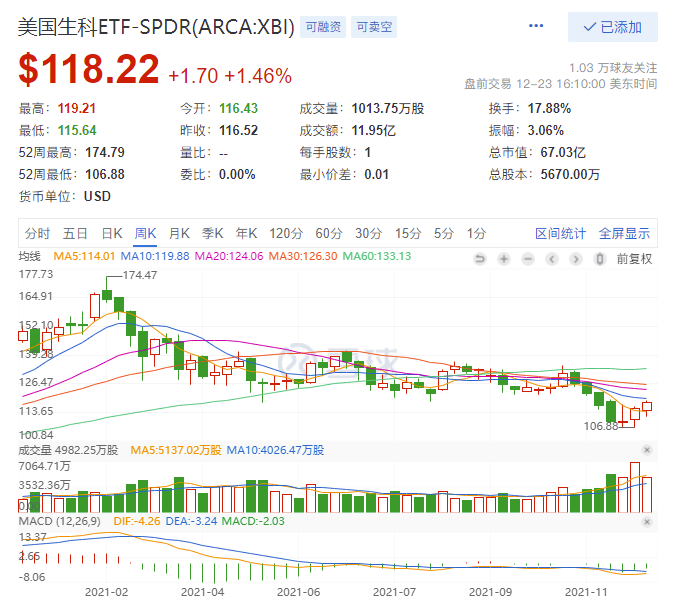Open the 前复权 adjustment dropdown
The image size is (687, 602).
(633, 259)
